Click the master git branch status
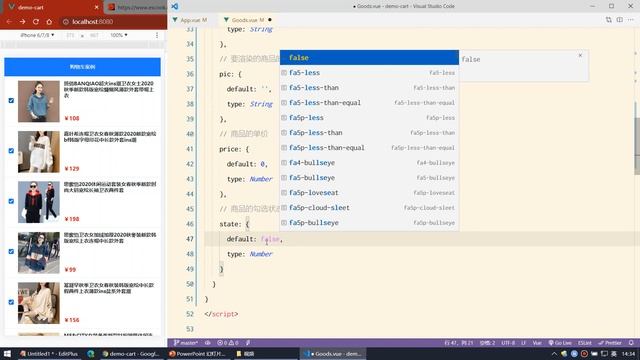Image resolution: width=640 pixels, height=360 pixels. (186, 343)
